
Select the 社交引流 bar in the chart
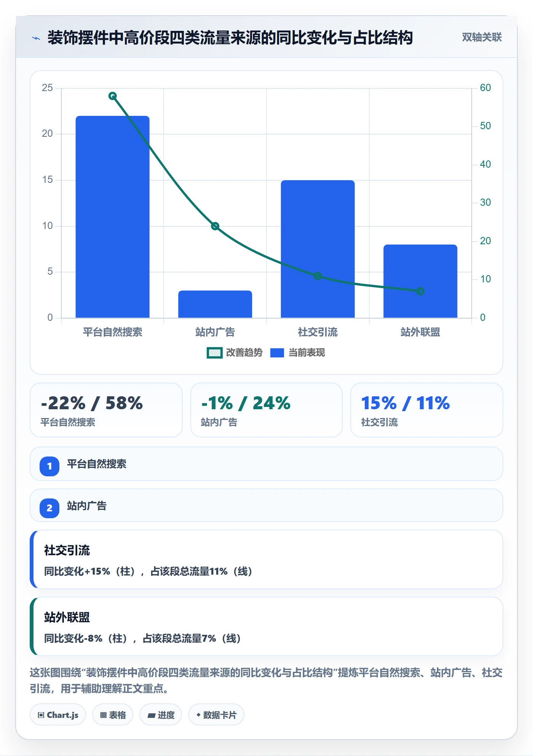coord(318,249)
